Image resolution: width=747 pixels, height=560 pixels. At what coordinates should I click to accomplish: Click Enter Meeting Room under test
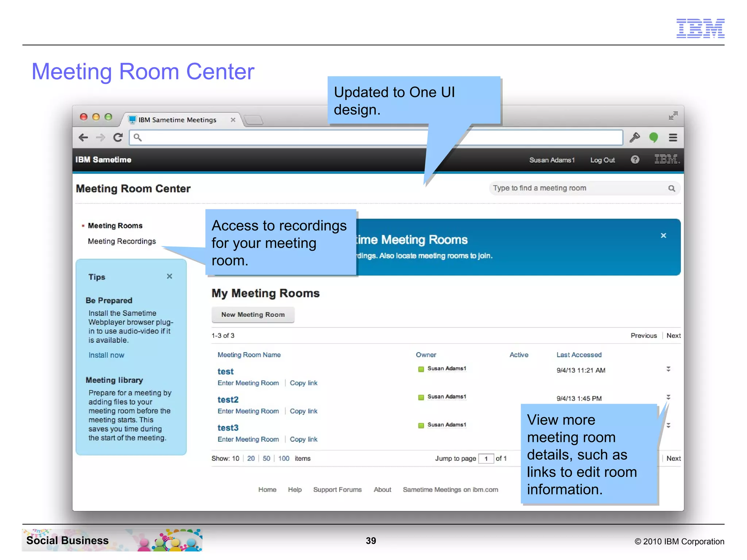coord(248,383)
